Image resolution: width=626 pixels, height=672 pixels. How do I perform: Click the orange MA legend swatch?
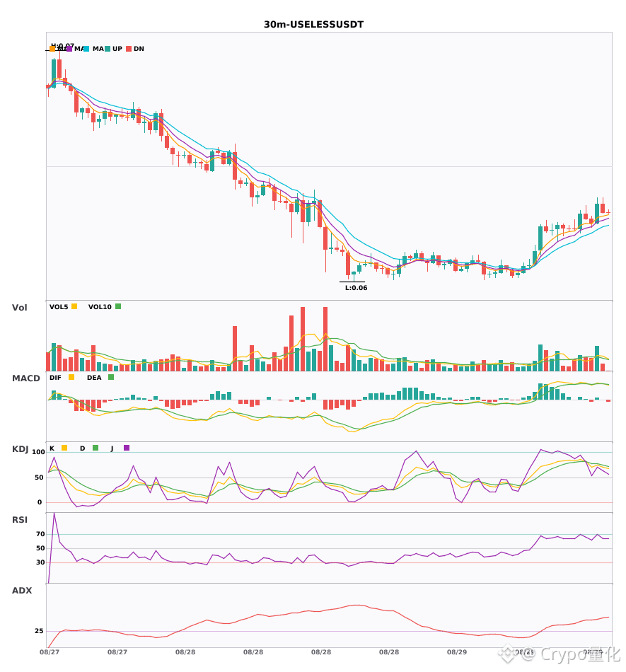click(52, 49)
